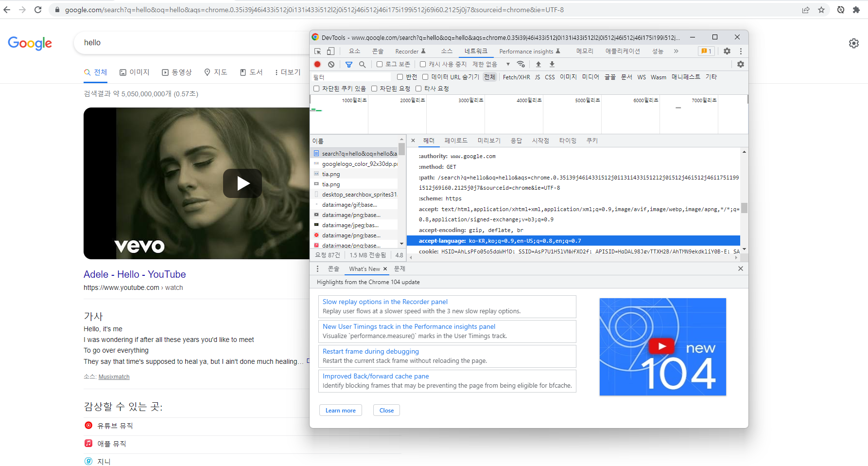Stop network recording with the red record icon
This screenshot has width=868, height=466.
point(317,64)
